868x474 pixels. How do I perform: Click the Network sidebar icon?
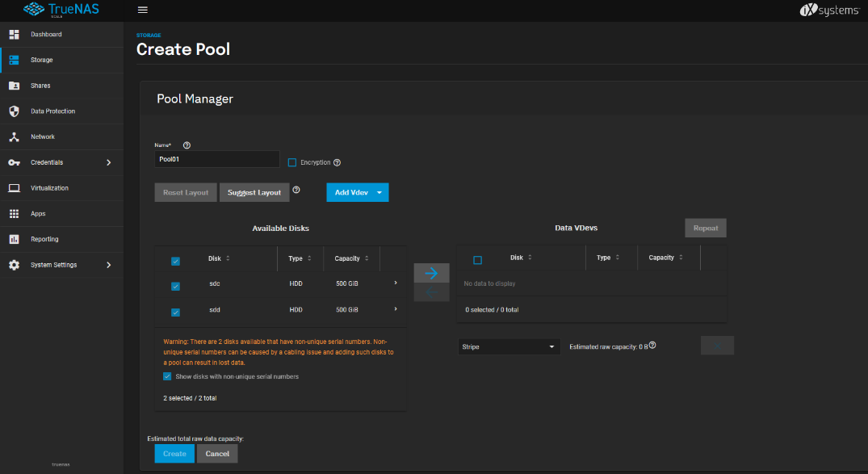[15, 136]
